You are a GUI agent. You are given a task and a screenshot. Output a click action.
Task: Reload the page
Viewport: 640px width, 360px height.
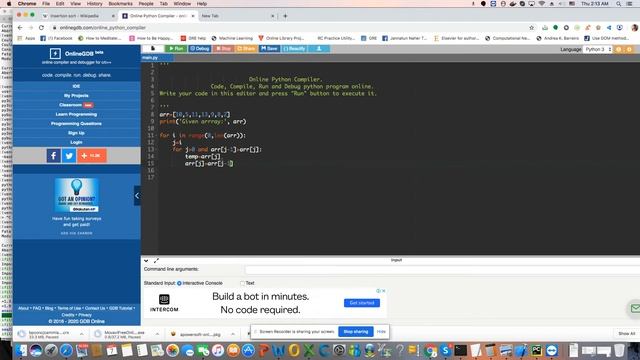pyautogui.click(x=41, y=27)
